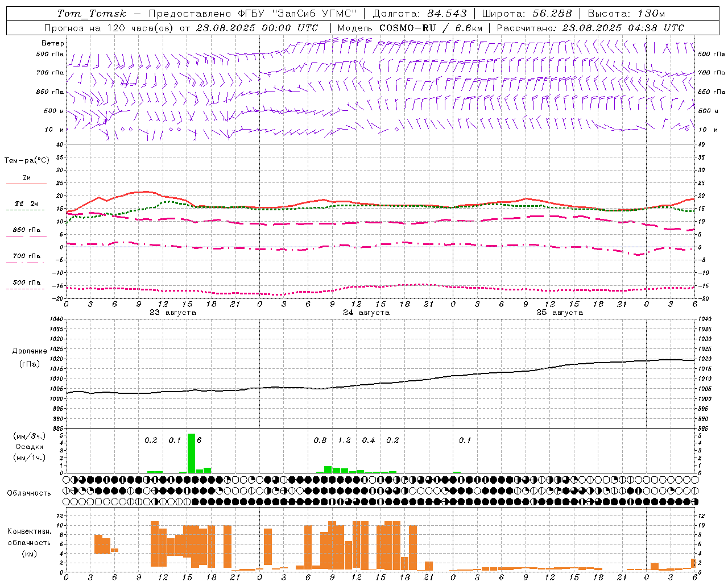Click the Облачность cloudiness label
Viewport: 728px width, 582px height.
[x=29, y=493]
